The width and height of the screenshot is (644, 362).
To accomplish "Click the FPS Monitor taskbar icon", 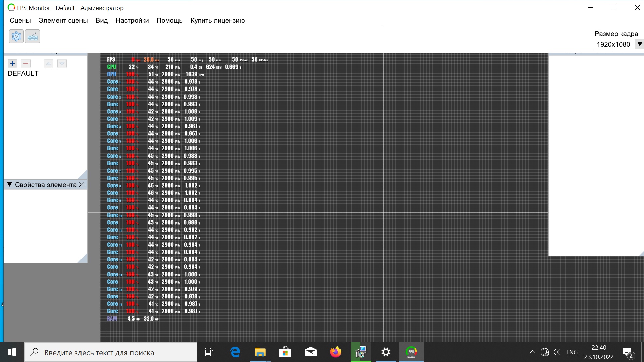I will click(411, 352).
